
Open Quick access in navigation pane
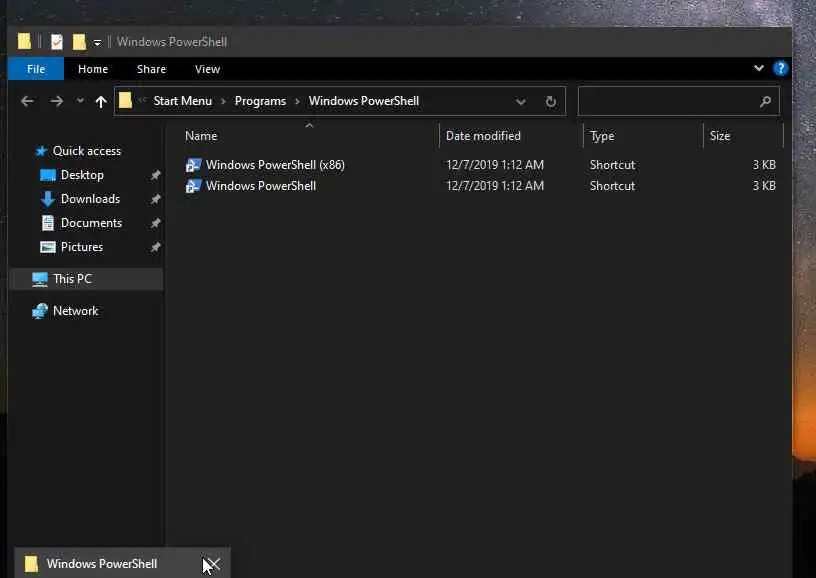click(x=87, y=151)
